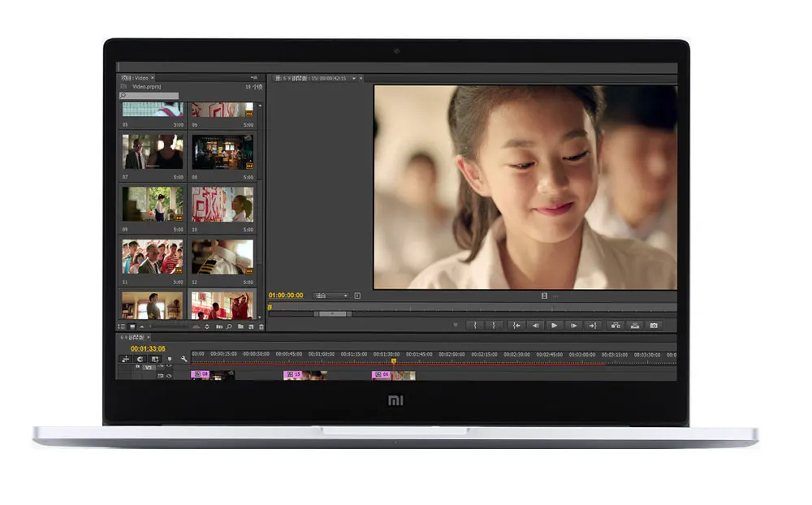The width and height of the screenshot is (812, 505).
Task: Open the sort icons control
Action: point(207,326)
